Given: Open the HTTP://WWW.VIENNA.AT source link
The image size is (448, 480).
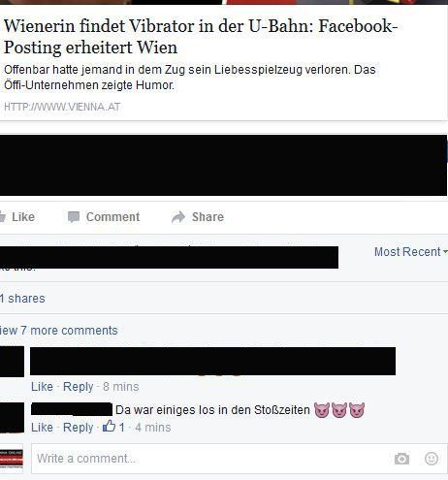Looking at the screenshot, I should 62,107.
